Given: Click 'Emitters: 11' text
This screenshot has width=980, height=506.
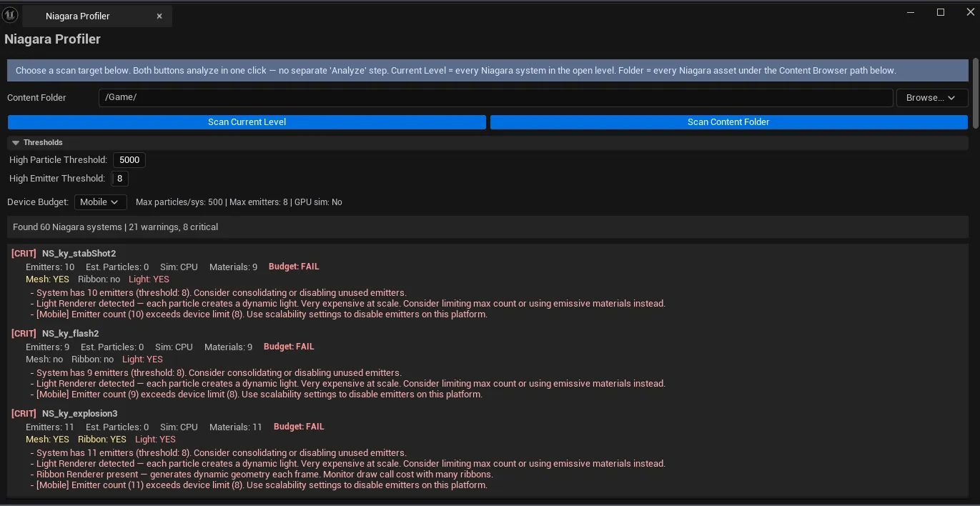Looking at the screenshot, I should tap(50, 427).
